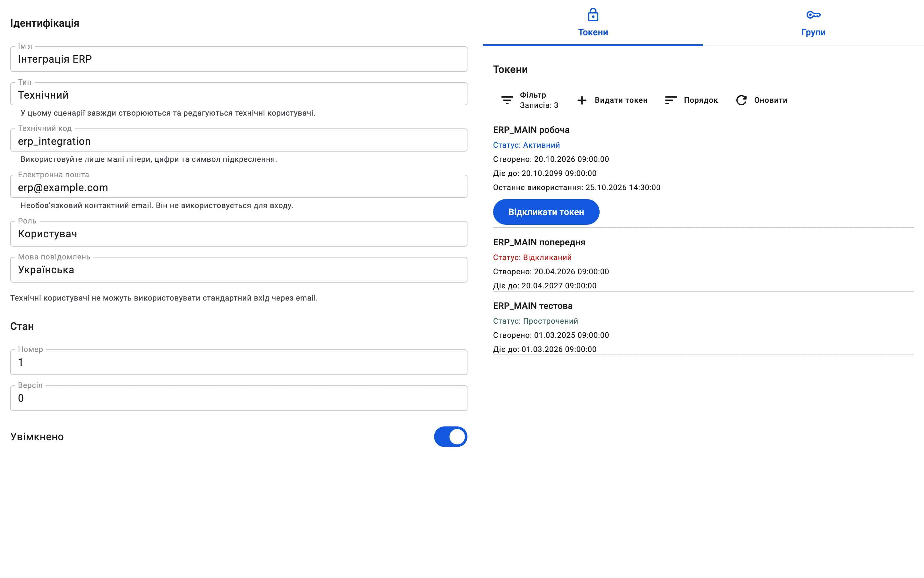
Task: Open the Роль field showing Користувач
Action: point(239,233)
